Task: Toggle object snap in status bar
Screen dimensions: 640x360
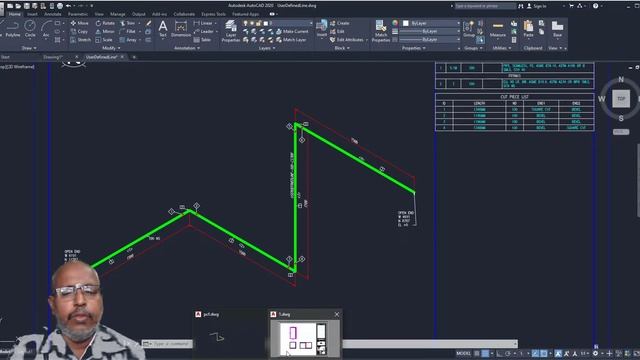Action: coord(544,353)
